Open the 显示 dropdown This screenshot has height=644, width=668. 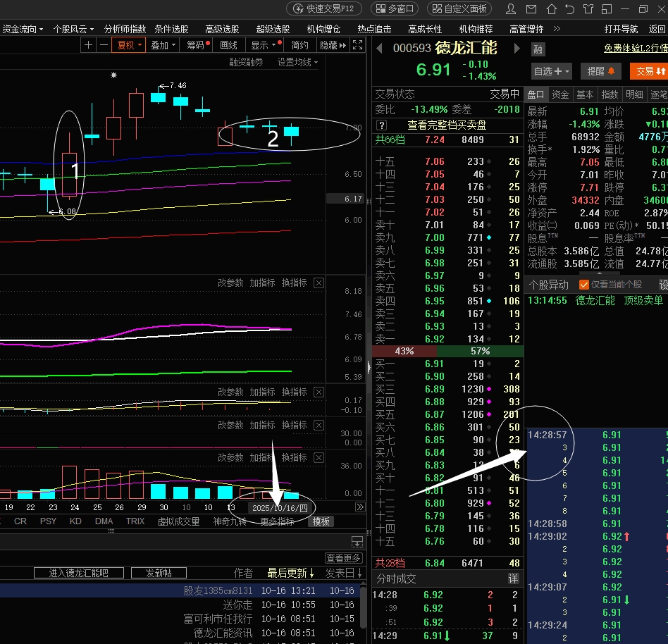tap(264, 45)
